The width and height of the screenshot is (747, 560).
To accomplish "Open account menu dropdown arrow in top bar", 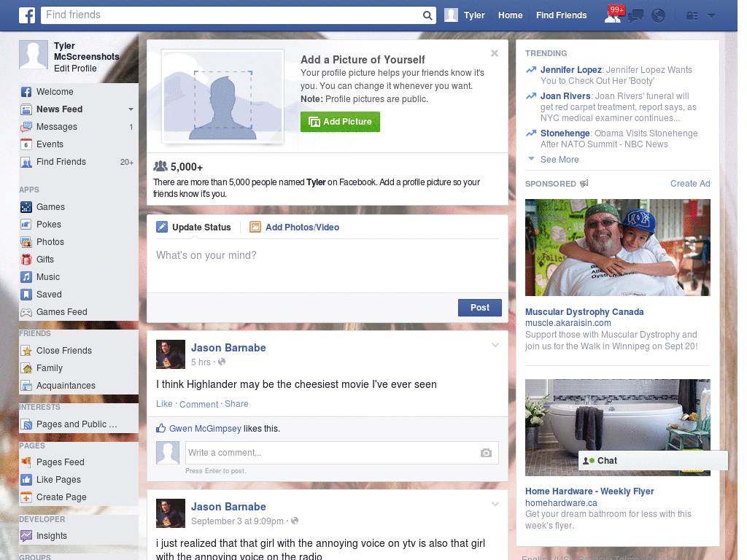I will [x=711, y=15].
